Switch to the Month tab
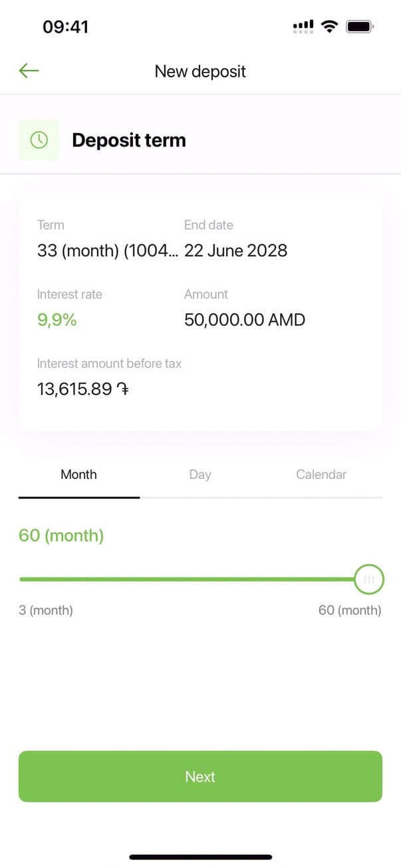401x868 pixels. tap(78, 475)
